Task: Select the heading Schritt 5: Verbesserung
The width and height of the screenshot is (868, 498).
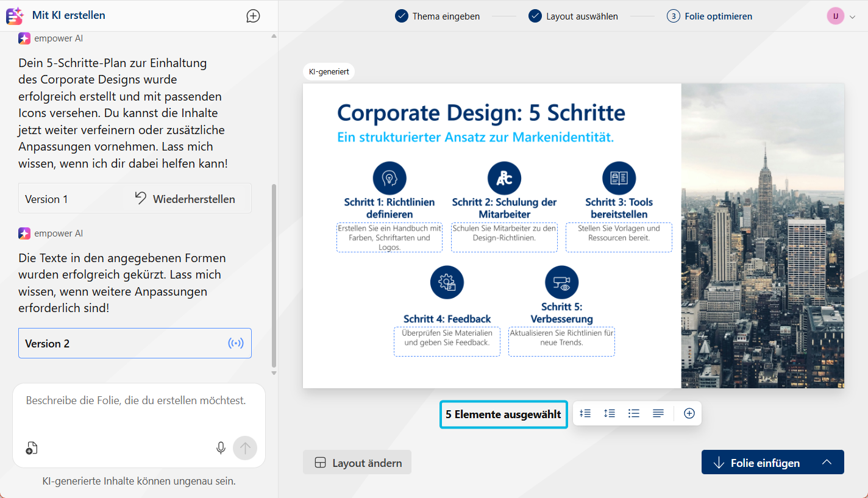Action: (x=561, y=313)
